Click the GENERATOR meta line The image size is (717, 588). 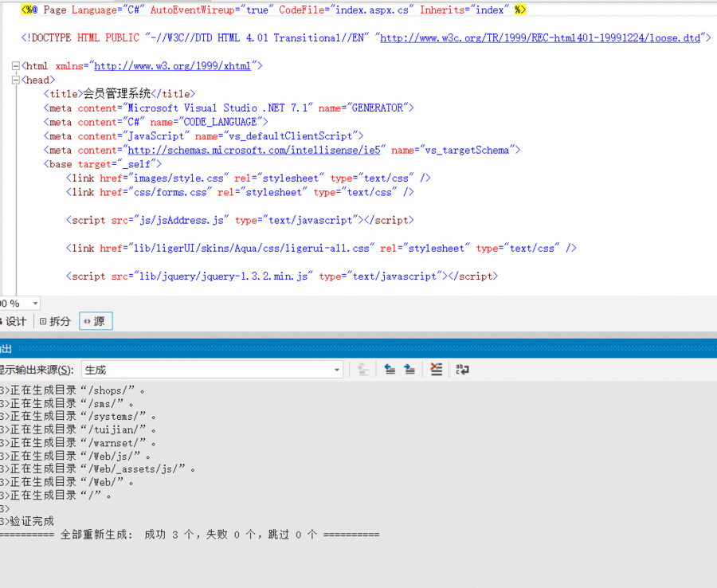(229, 108)
